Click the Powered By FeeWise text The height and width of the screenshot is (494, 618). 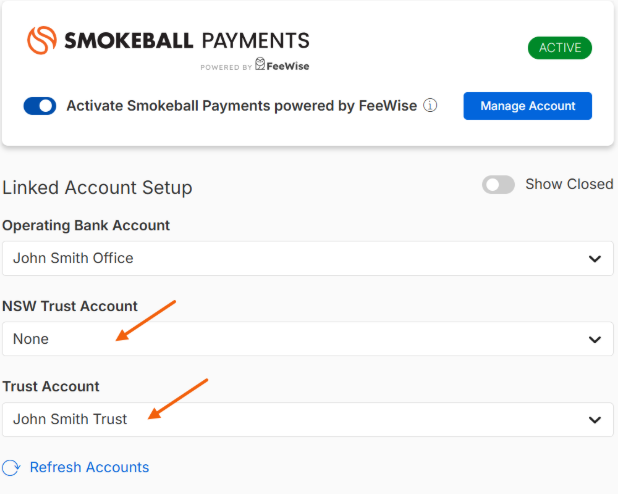coord(255,65)
